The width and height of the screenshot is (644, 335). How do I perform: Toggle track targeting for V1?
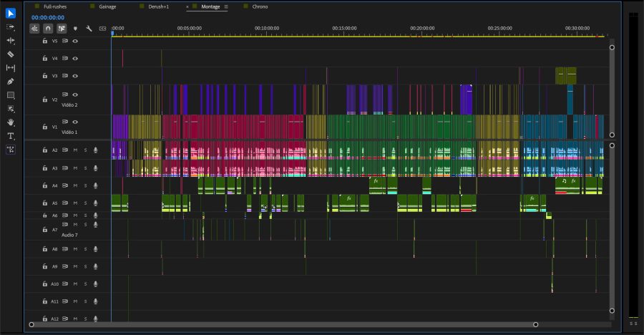click(54, 127)
